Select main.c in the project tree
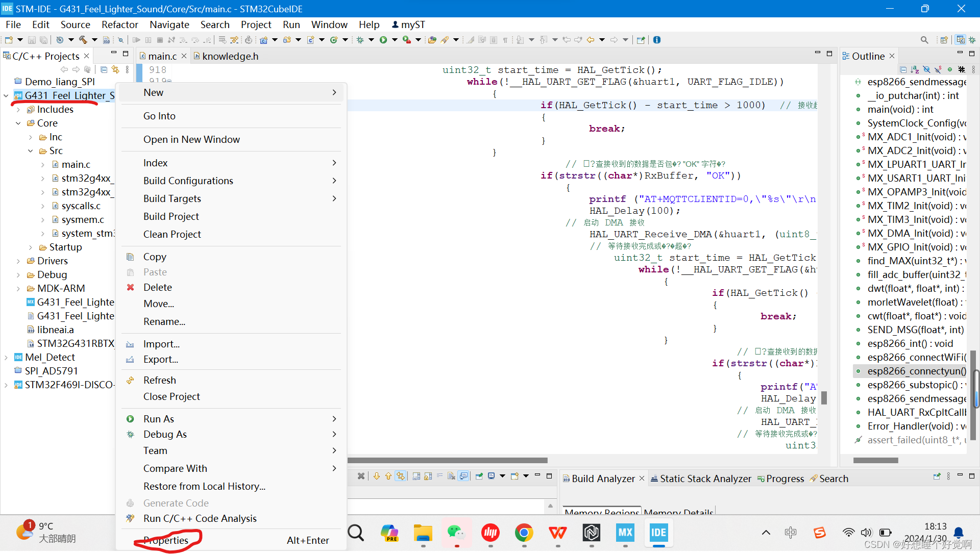 (76, 165)
